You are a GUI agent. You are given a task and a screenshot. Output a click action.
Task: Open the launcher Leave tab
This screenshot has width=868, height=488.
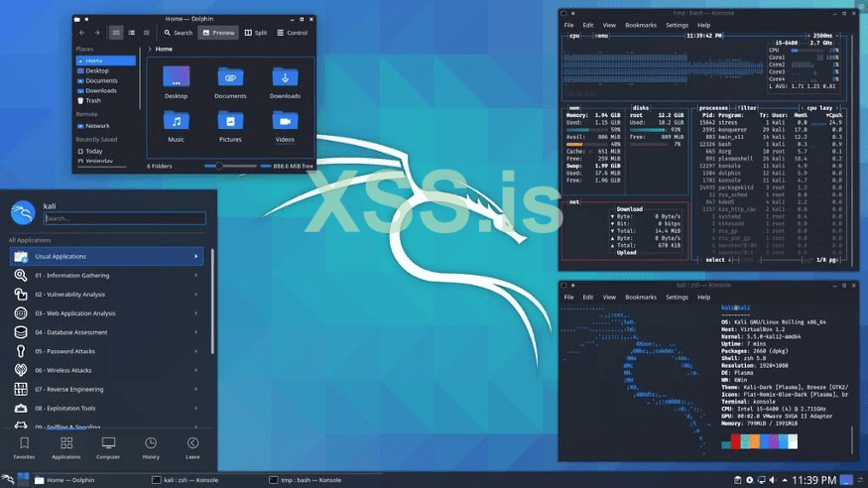(192, 448)
